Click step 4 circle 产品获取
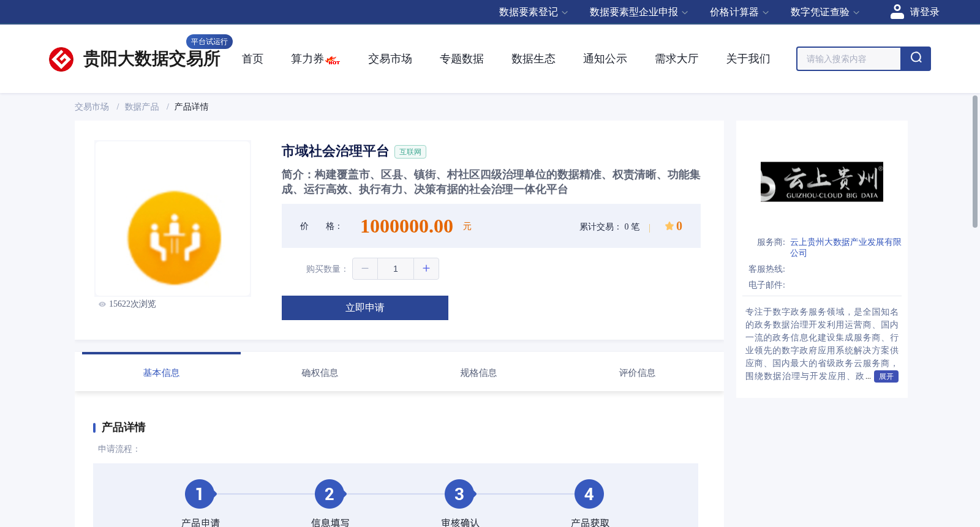The width and height of the screenshot is (980, 527). 589,494
